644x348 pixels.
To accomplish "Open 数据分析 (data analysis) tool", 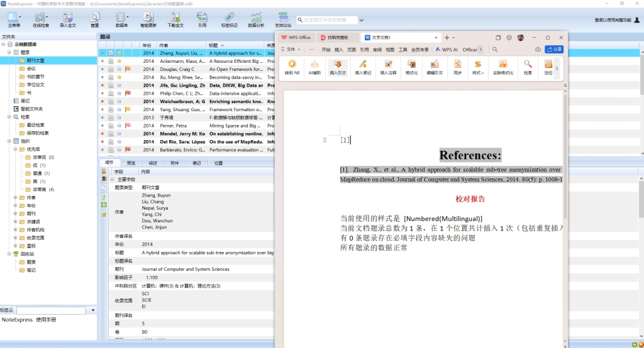I will [256, 19].
